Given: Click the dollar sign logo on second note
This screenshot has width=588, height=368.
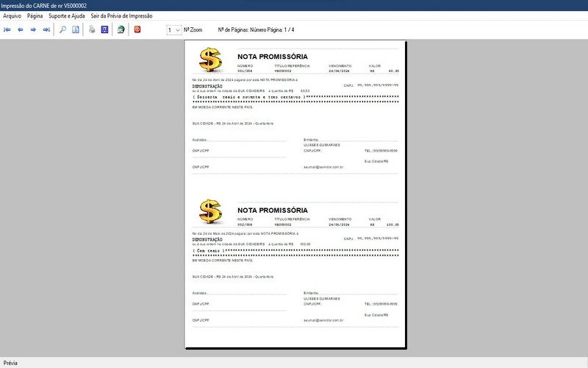Looking at the screenshot, I should click(x=210, y=212).
